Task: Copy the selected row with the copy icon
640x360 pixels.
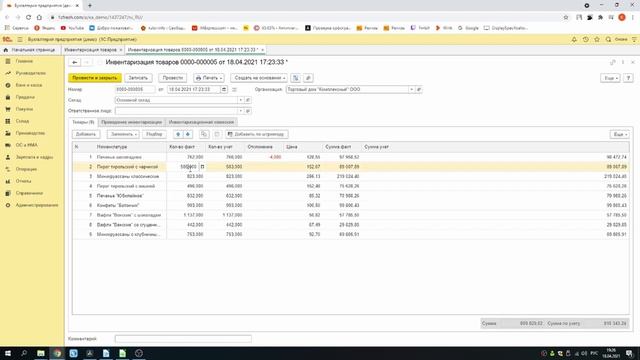Action: click(x=204, y=134)
